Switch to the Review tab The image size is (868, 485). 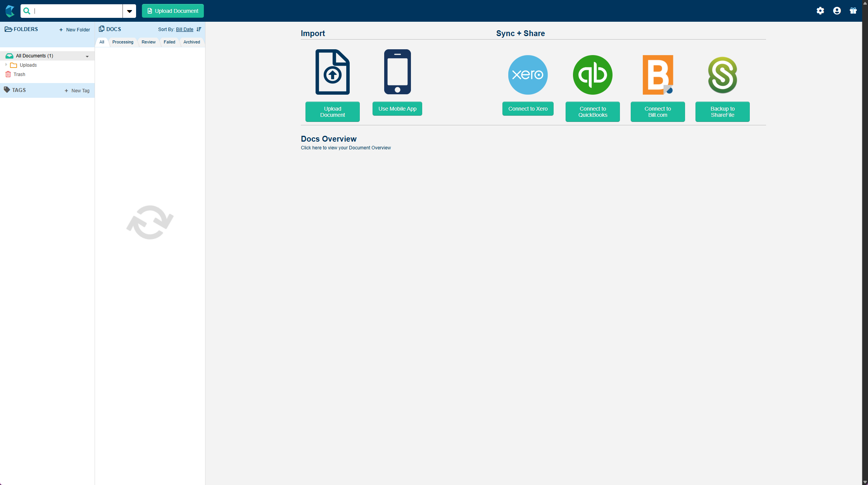point(148,42)
